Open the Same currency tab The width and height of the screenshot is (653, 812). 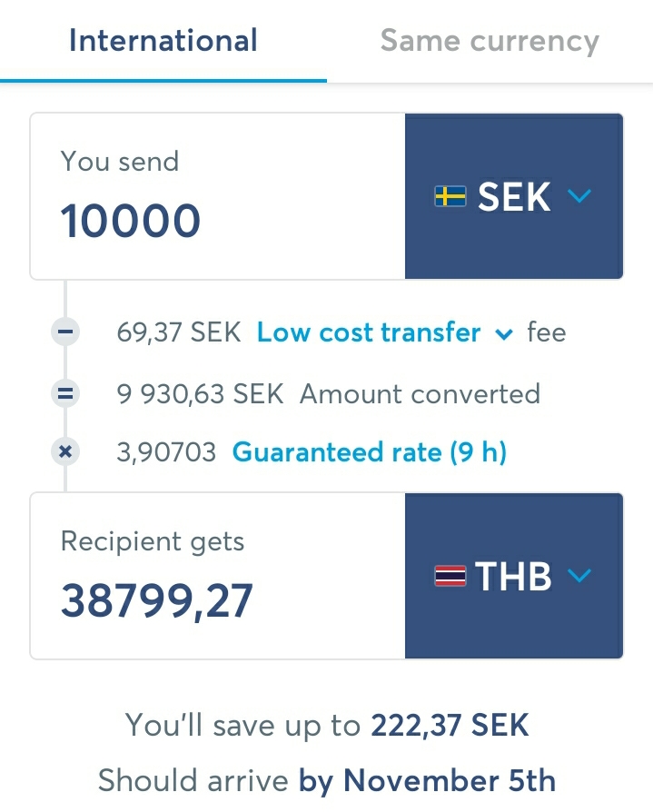pyautogui.click(x=490, y=41)
